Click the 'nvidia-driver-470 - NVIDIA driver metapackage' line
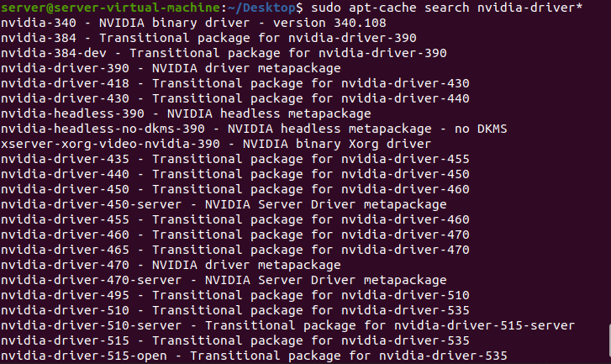Screen dimensions: 611x364 click(x=171, y=265)
